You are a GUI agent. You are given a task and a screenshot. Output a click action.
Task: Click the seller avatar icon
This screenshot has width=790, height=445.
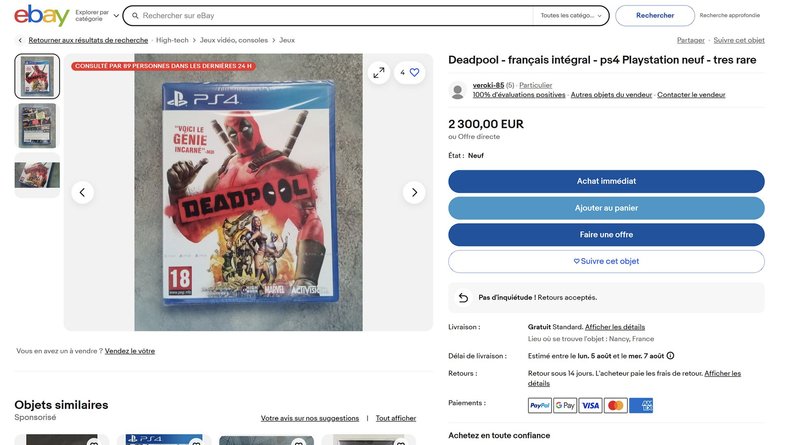pyautogui.click(x=457, y=91)
